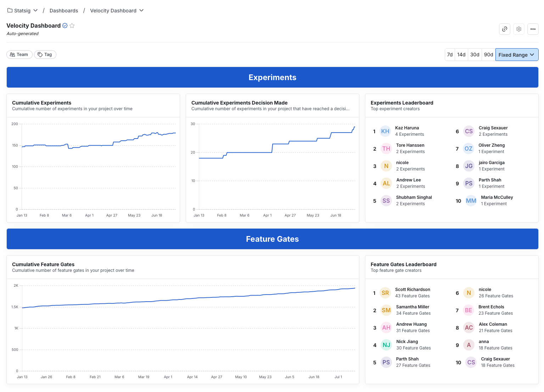Open Scott Richardson's SR avatar
The image size is (544, 392).
pyautogui.click(x=385, y=292)
